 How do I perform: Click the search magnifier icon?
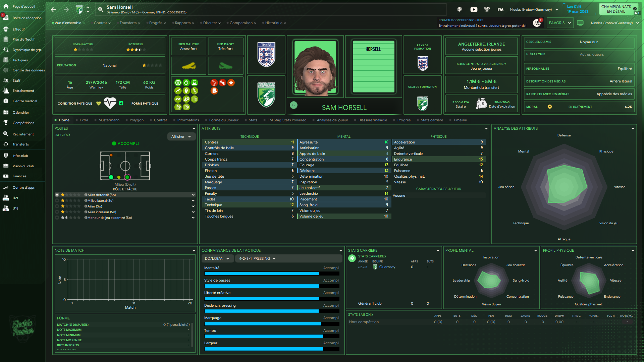pos(100,9)
